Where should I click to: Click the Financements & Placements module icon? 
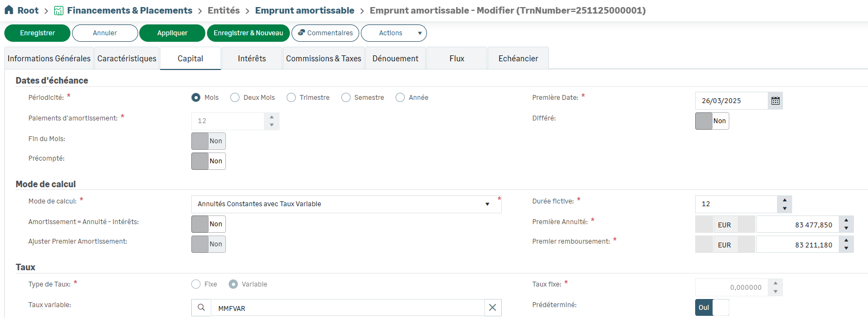[59, 11]
